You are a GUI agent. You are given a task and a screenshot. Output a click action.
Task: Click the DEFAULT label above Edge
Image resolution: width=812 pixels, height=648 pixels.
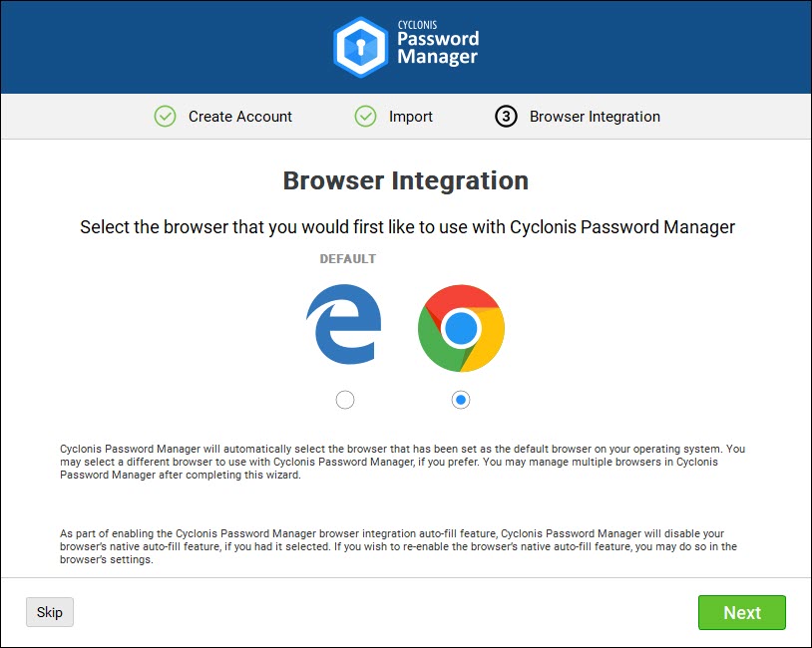point(348,259)
